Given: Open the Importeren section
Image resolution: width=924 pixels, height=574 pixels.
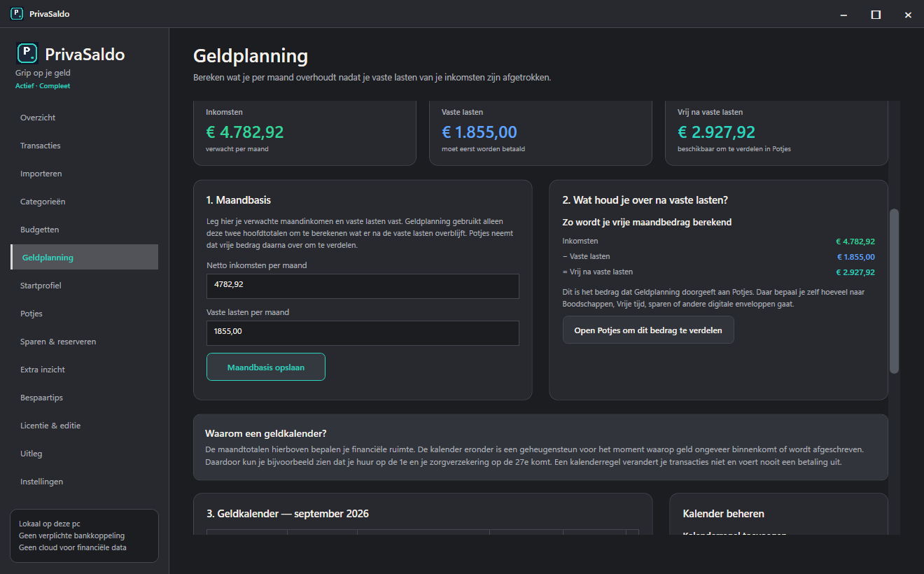Looking at the screenshot, I should (x=84, y=174).
